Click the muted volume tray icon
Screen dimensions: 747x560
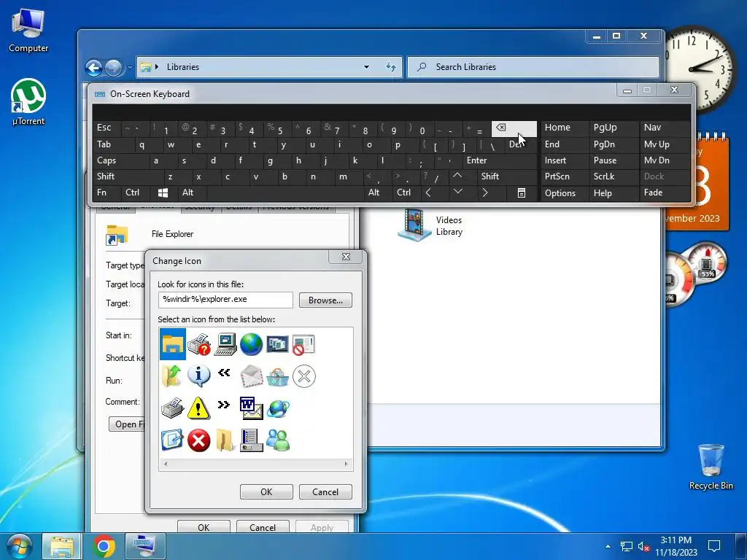(643, 546)
